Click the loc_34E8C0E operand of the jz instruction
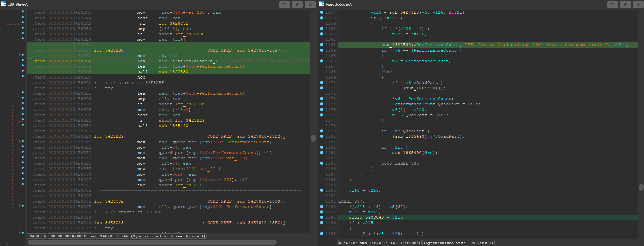644x246 pixels. pos(190,104)
